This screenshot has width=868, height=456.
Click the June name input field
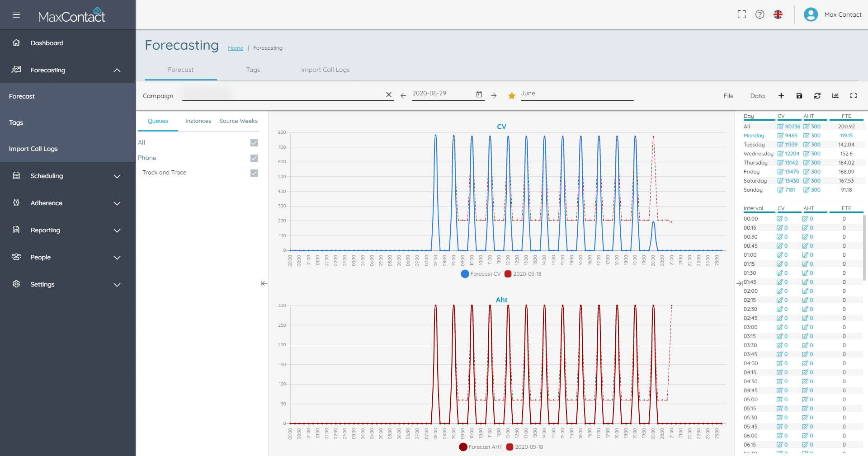(x=577, y=94)
